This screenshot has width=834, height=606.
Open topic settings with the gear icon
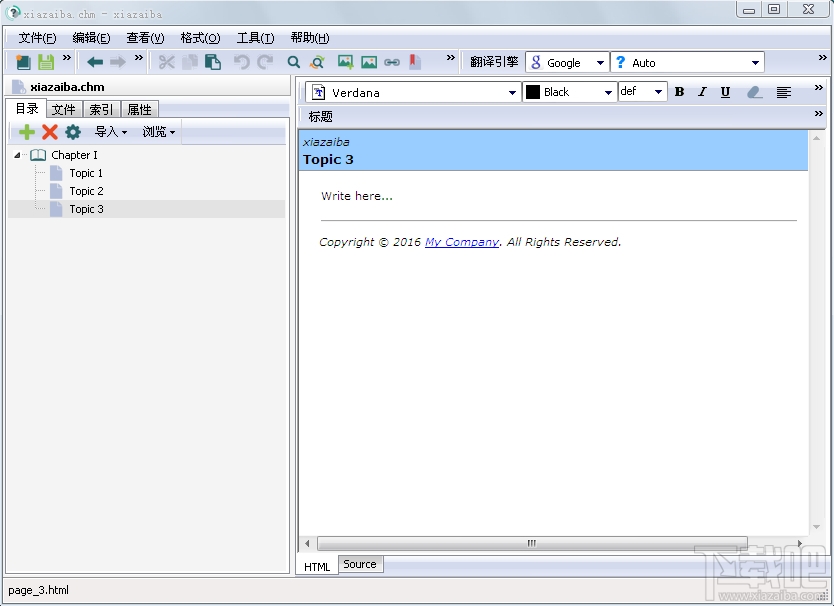pos(71,131)
